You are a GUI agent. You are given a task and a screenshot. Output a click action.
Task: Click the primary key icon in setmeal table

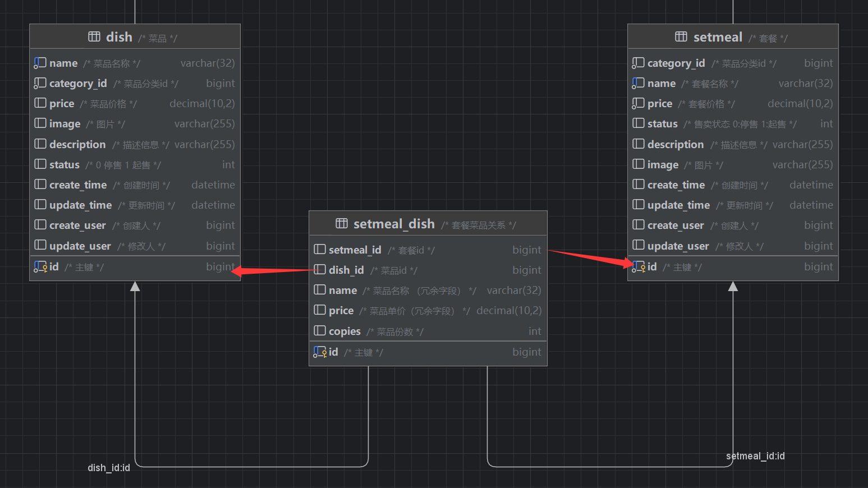pyautogui.click(x=638, y=267)
